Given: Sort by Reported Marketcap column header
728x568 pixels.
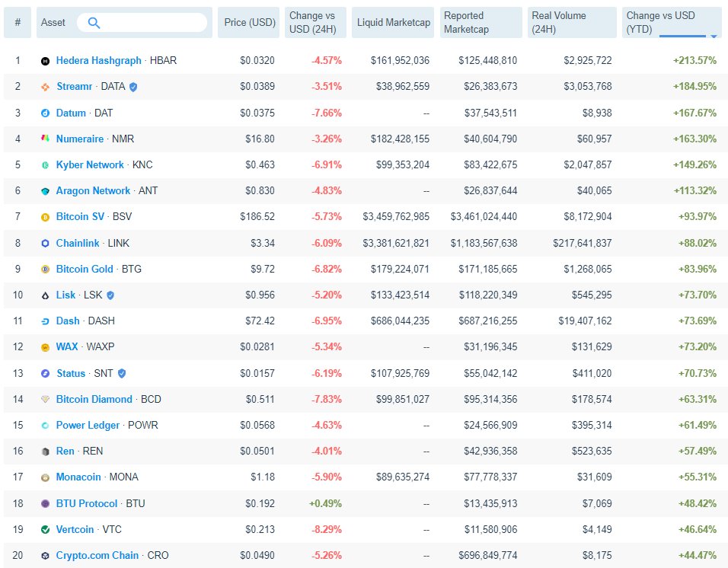Looking at the screenshot, I should [481, 22].
